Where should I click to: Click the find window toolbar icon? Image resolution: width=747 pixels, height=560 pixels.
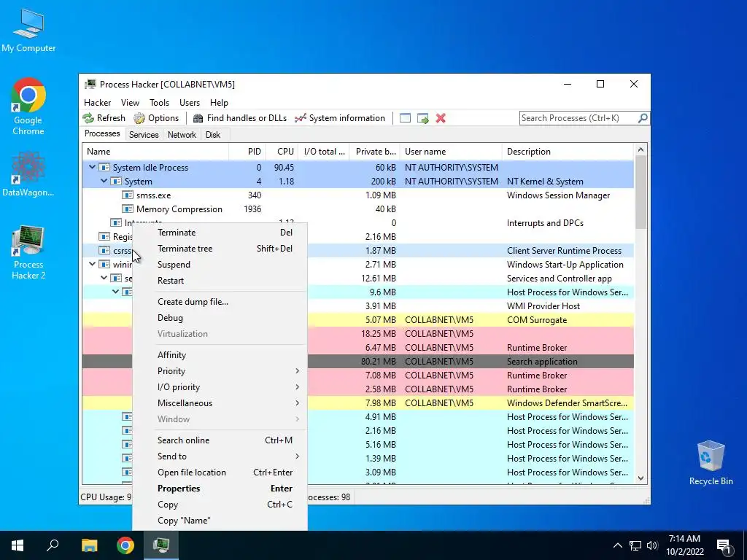click(405, 118)
